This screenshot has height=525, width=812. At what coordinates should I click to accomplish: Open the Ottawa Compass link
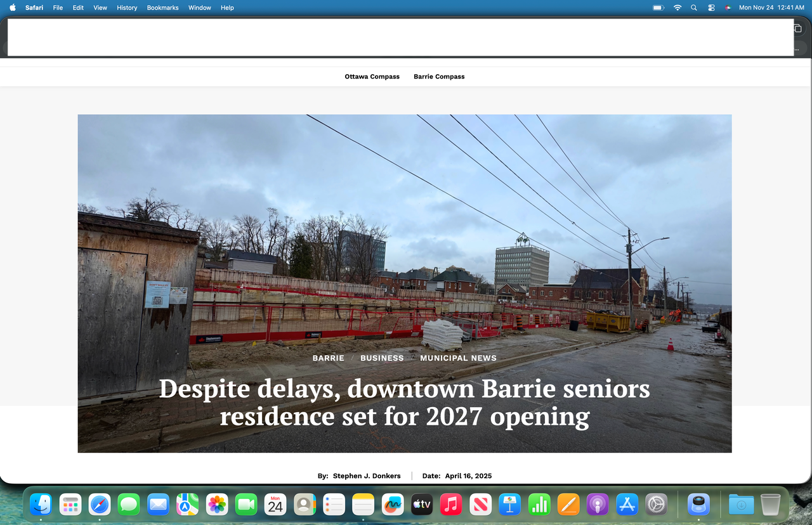point(372,77)
